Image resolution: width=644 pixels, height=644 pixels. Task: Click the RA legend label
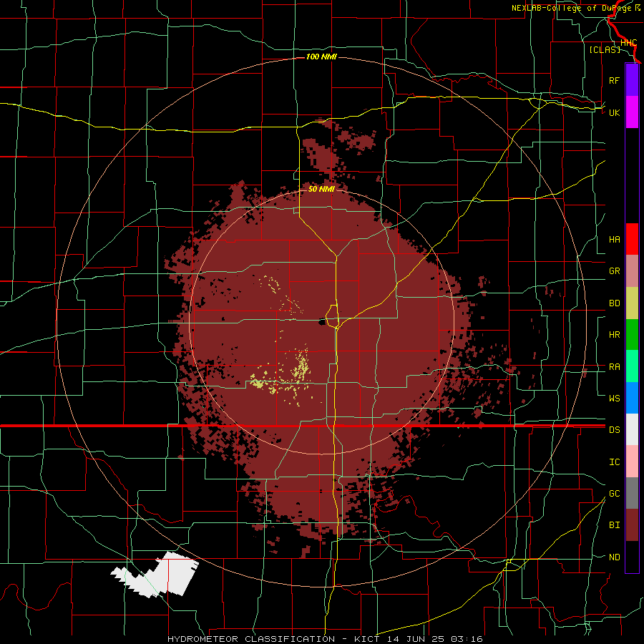pyautogui.click(x=614, y=367)
